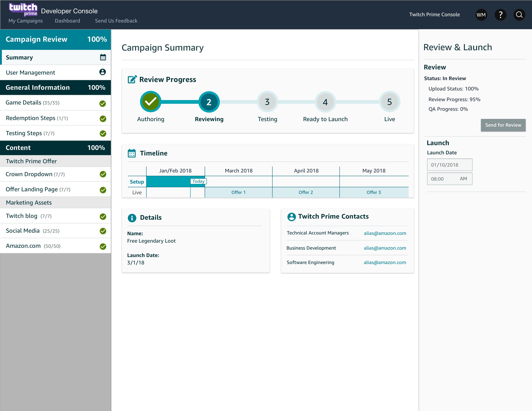This screenshot has height=411, width=532.
Task: Open User Management in the sidebar
Action: 56,72
